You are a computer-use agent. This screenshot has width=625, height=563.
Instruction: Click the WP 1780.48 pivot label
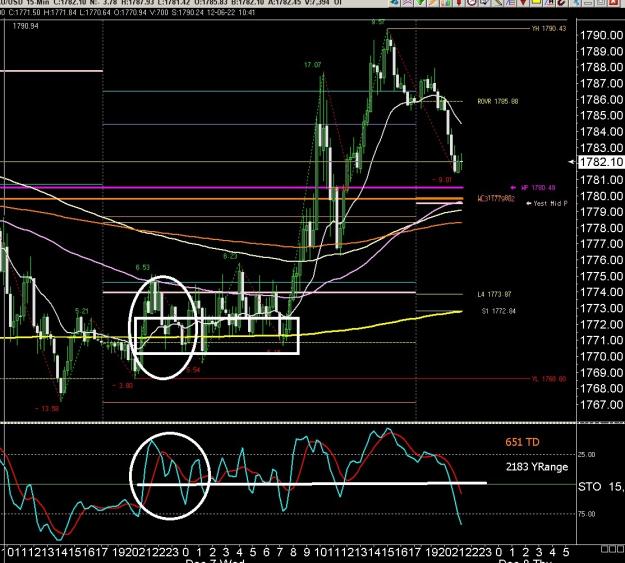tap(538, 187)
